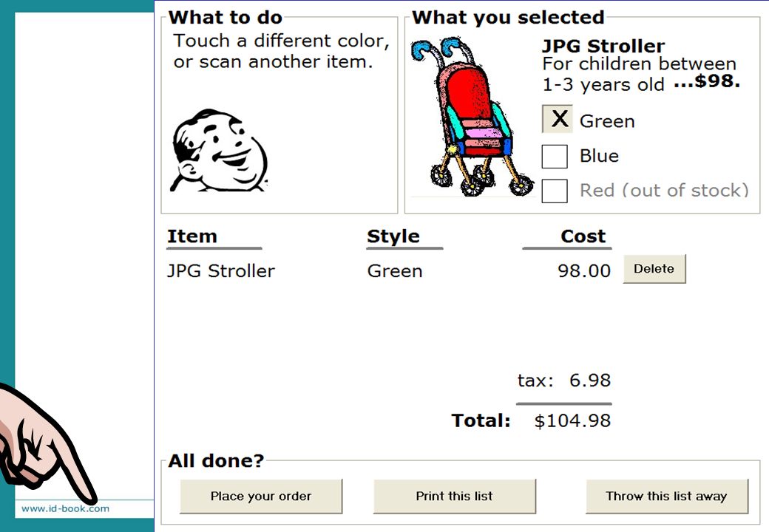Uncheck the Green color checkbox

557,119
